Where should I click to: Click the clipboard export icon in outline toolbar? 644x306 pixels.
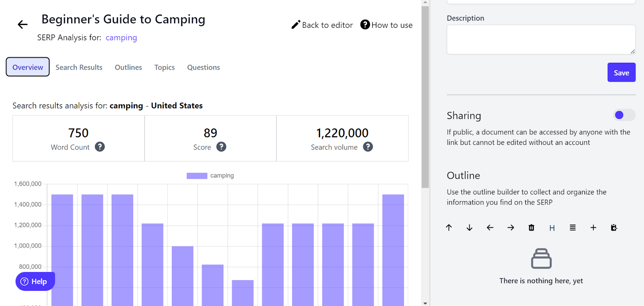coord(614,228)
